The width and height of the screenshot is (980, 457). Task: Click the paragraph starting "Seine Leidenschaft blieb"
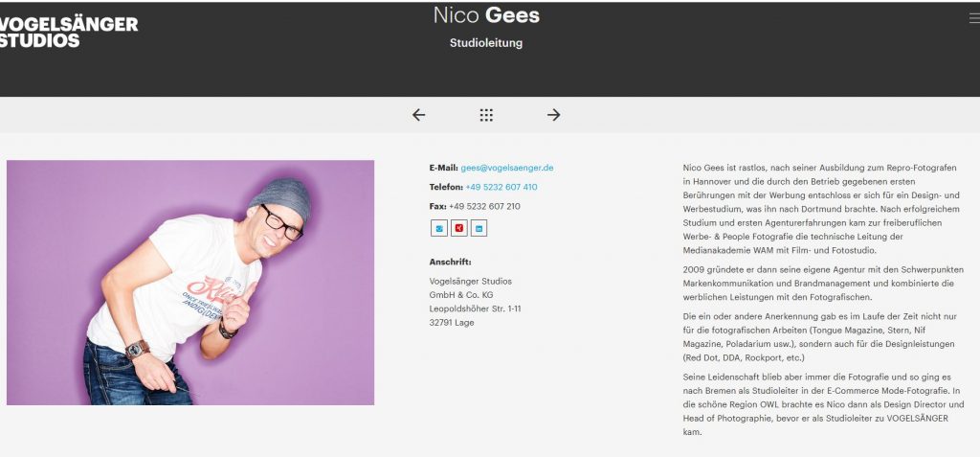click(x=822, y=404)
